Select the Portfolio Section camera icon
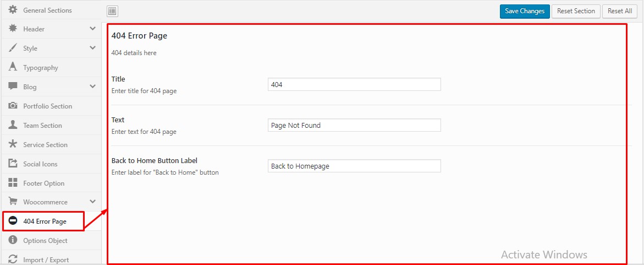The image size is (644, 265). pyautogui.click(x=13, y=106)
